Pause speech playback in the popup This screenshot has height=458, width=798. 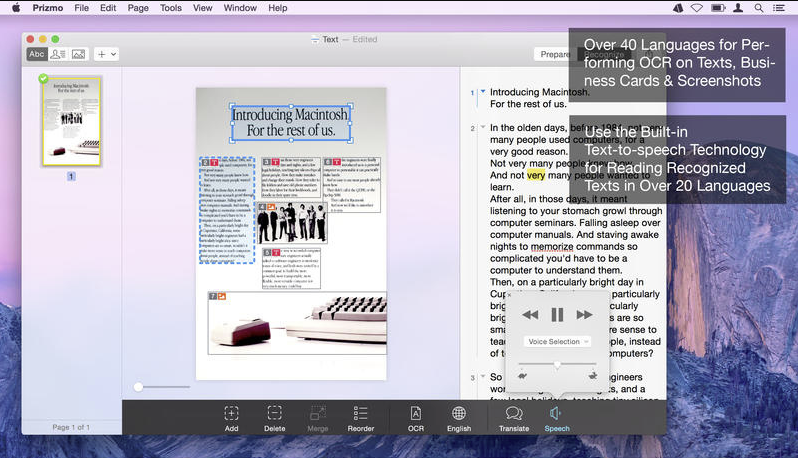point(557,315)
